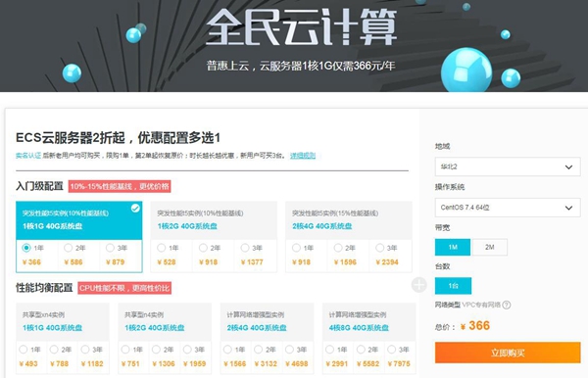Select 2年 for 计算网络增强型 4核8G at ¥5582
This screenshot has height=378, width=588.
(361, 350)
